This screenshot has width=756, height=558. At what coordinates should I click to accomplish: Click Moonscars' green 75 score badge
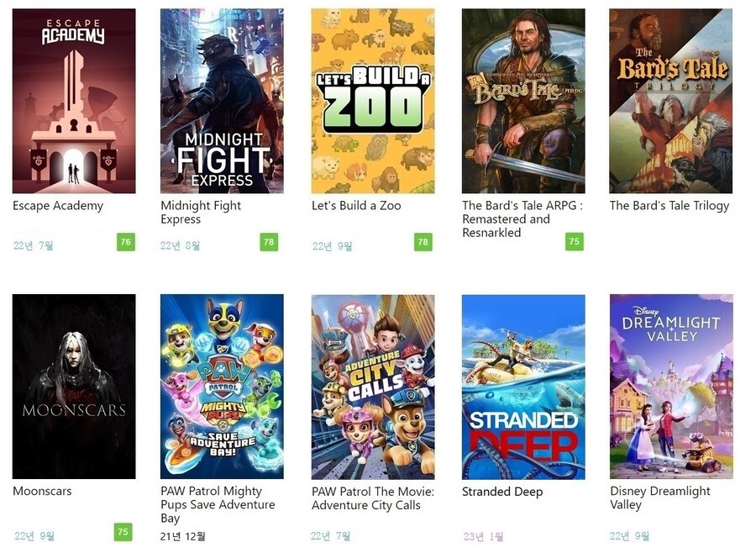pos(123,532)
